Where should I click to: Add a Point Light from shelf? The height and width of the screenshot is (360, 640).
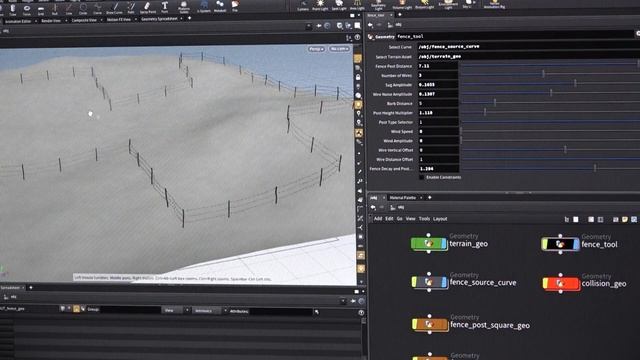320,5
